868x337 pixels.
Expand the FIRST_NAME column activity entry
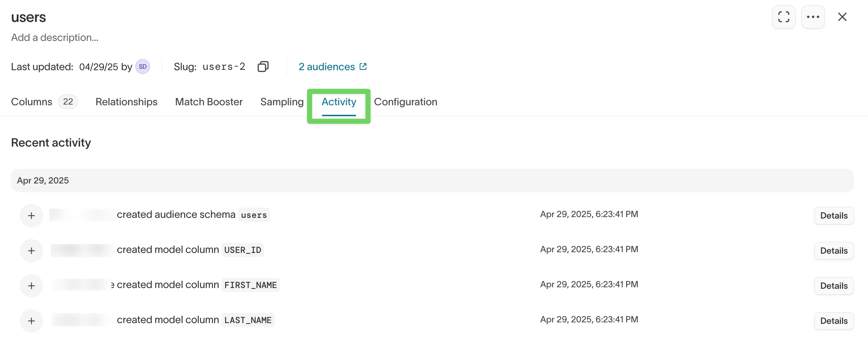point(31,285)
